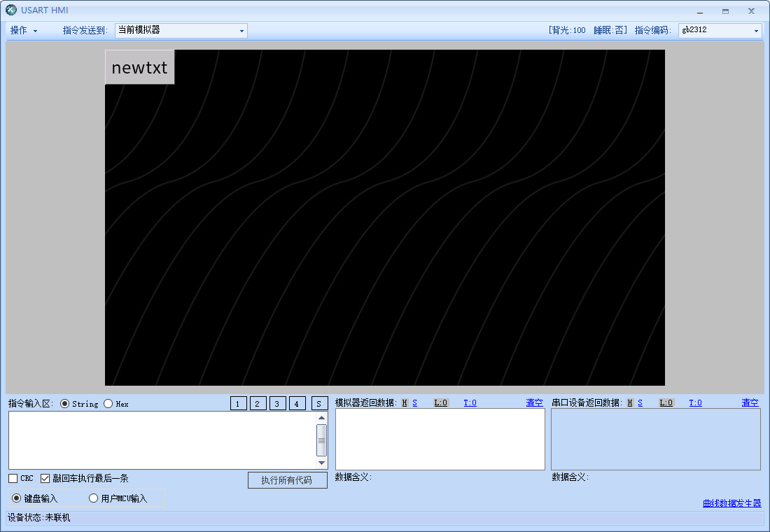Open the 曲线数据发生器 link
The width and height of the screenshot is (770, 532).
[731, 503]
